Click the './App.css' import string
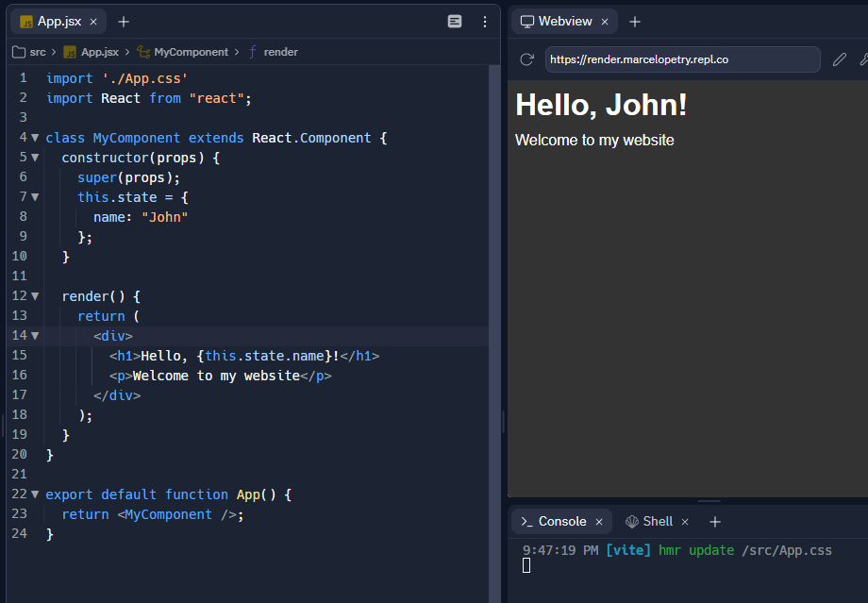The height and width of the screenshot is (603, 868). click(x=145, y=78)
